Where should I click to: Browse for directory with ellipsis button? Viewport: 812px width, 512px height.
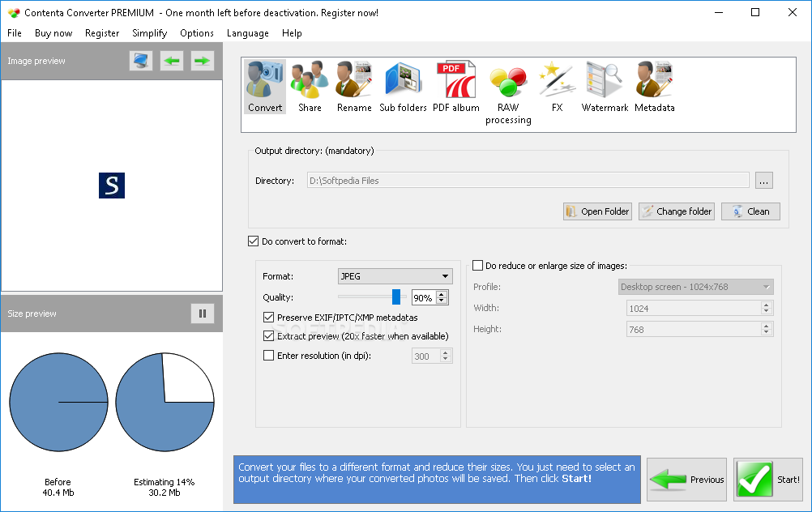[764, 181]
